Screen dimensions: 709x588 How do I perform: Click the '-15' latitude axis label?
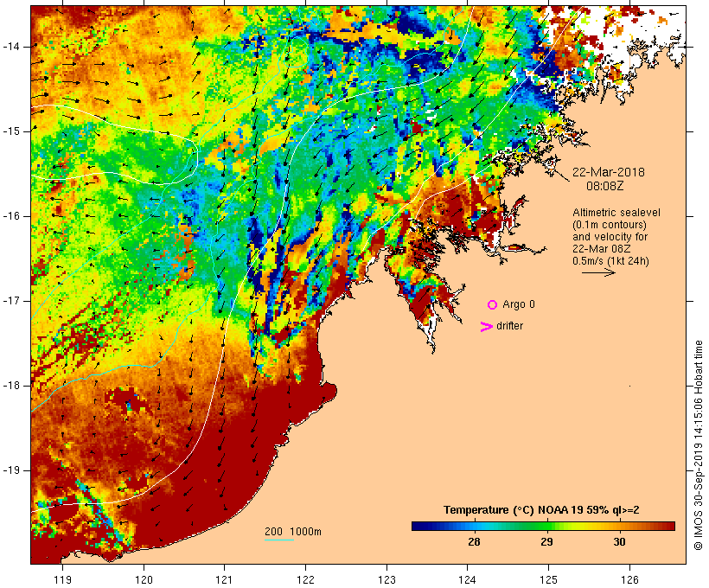(10, 131)
